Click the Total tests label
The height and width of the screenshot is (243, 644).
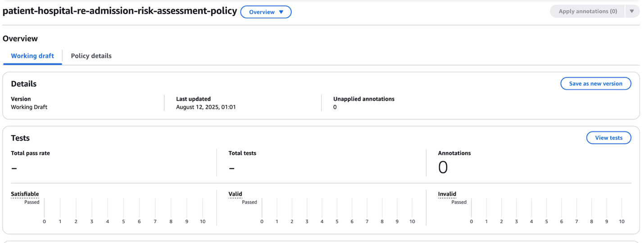click(x=242, y=153)
